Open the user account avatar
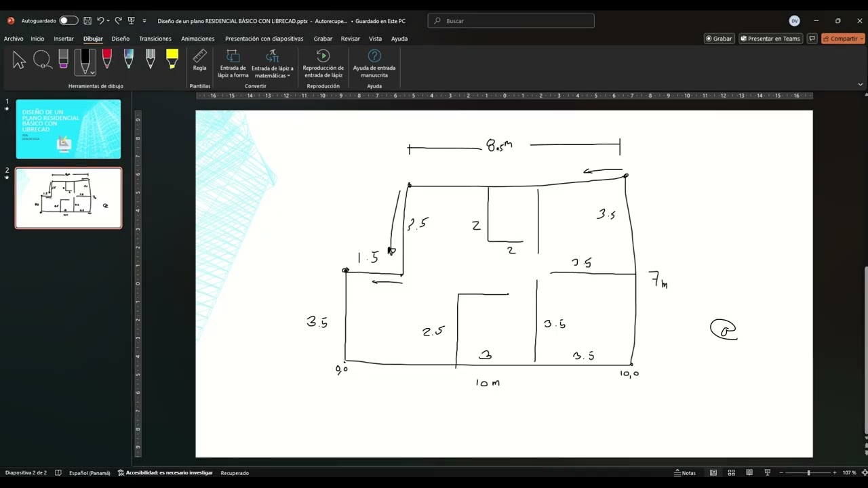The image size is (868, 488). coord(794,21)
